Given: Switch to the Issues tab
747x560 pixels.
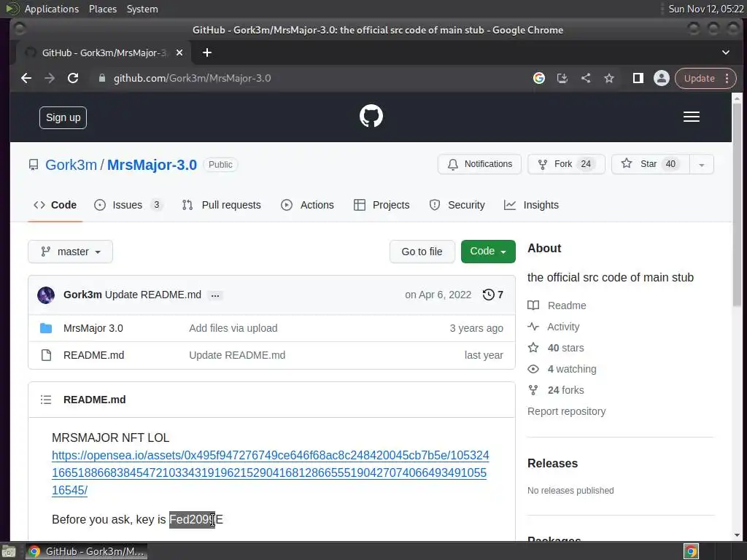Looking at the screenshot, I should click(128, 205).
